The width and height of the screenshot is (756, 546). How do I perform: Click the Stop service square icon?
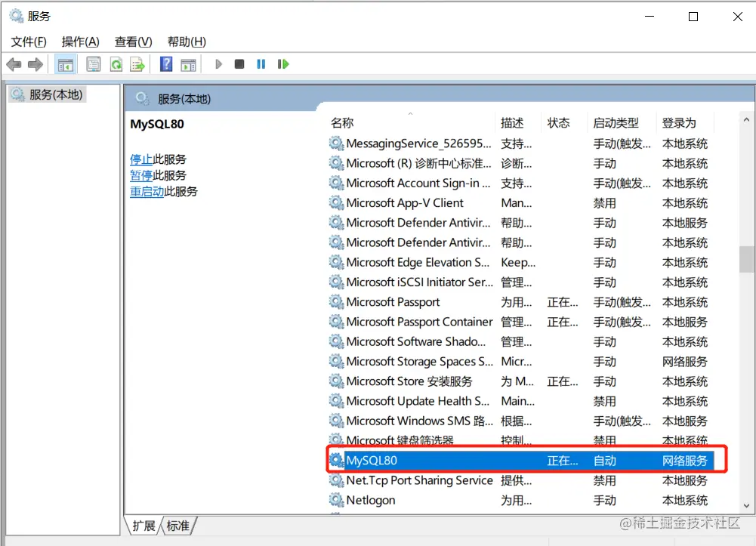coord(239,64)
